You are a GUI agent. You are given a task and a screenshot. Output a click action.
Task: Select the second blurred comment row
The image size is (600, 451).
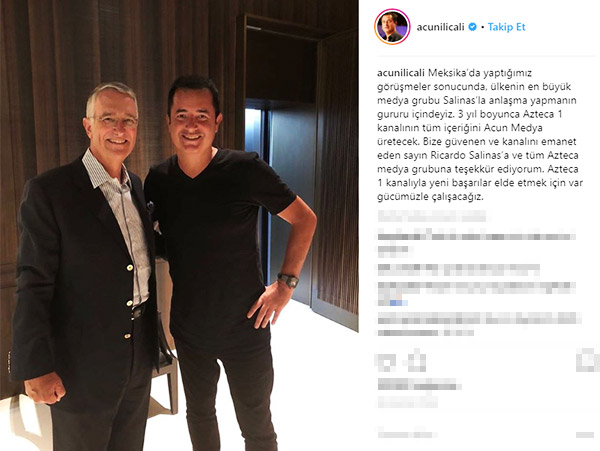coord(458,270)
